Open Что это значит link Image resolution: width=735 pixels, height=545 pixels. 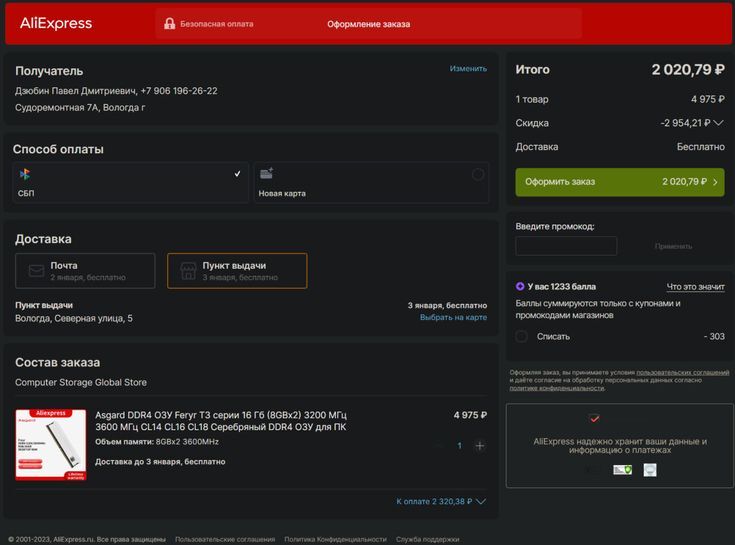coord(696,286)
